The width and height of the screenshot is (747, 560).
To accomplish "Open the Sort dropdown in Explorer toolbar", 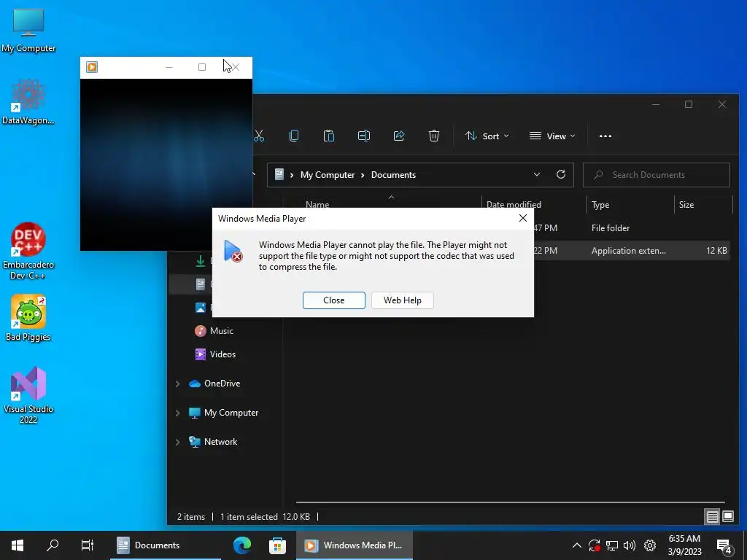I will [x=487, y=136].
